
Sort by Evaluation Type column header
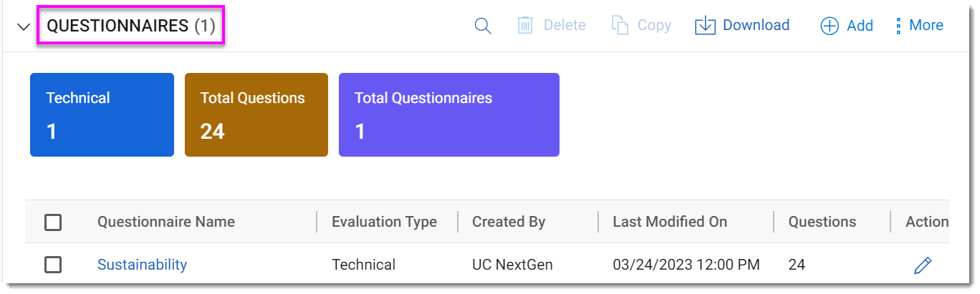[x=384, y=222]
